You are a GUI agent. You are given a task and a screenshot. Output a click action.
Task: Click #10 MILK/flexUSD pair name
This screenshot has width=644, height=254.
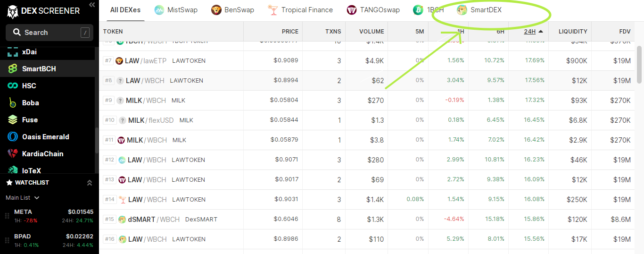click(151, 120)
